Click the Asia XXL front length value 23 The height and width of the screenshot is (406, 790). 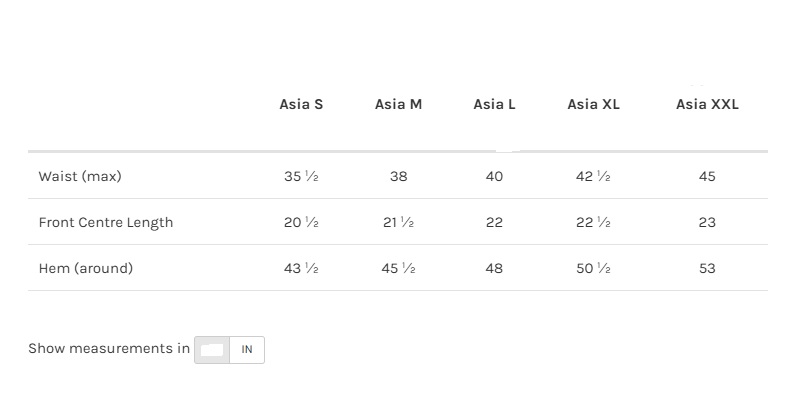coord(707,222)
